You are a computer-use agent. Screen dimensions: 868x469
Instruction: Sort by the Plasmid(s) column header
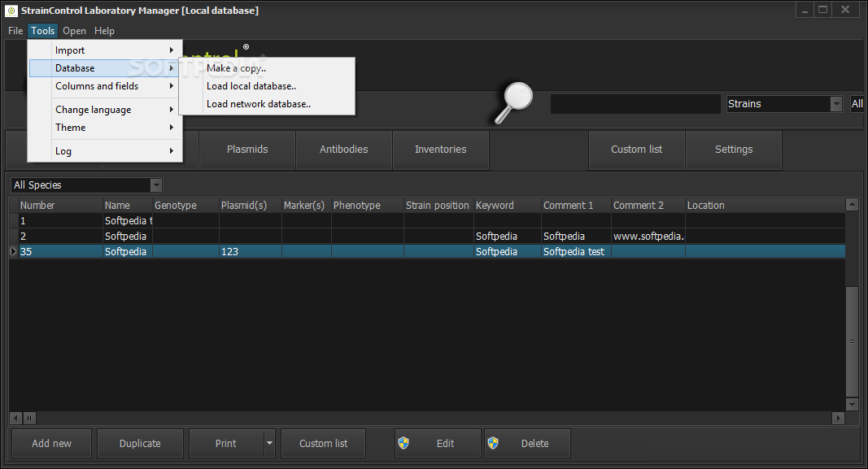[251, 205]
